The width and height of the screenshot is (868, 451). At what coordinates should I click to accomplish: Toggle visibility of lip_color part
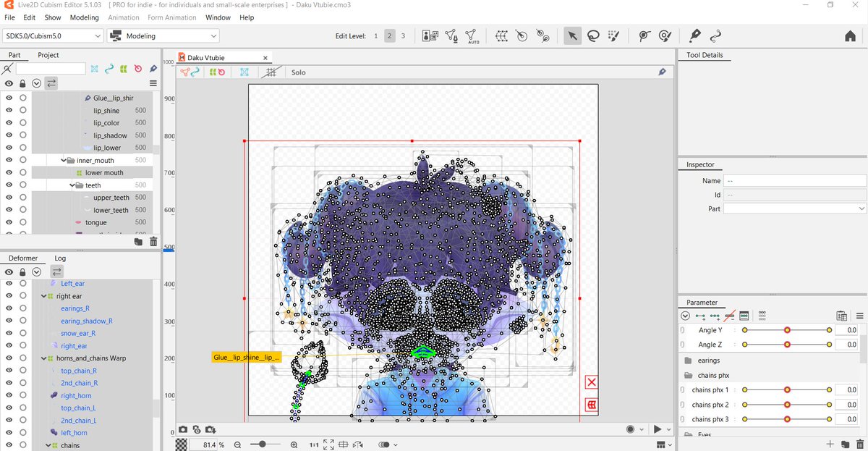click(9, 123)
